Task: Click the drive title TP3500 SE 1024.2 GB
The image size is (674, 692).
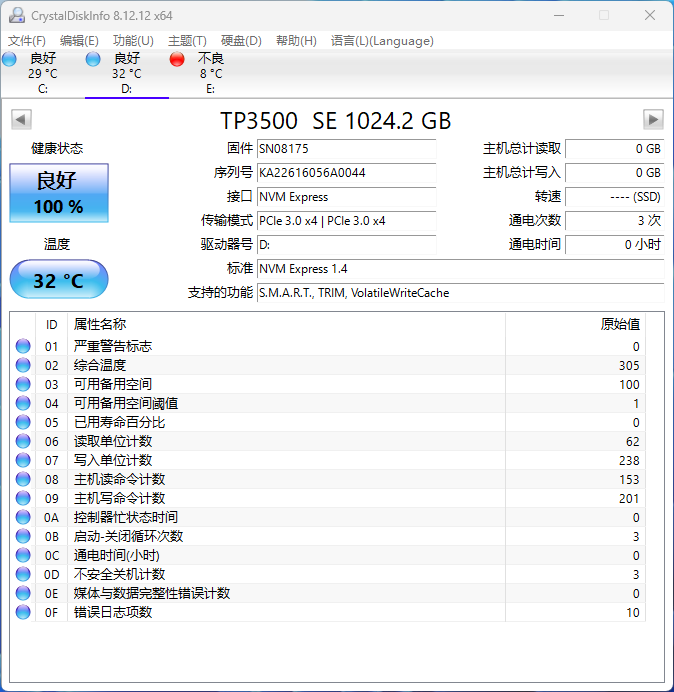Action: pyautogui.click(x=335, y=120)
